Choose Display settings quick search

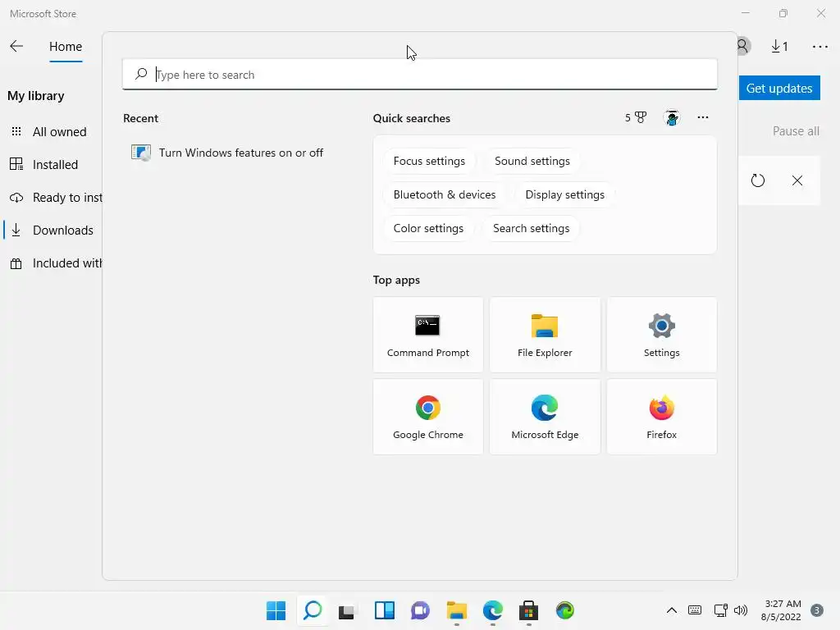(564, 194)
